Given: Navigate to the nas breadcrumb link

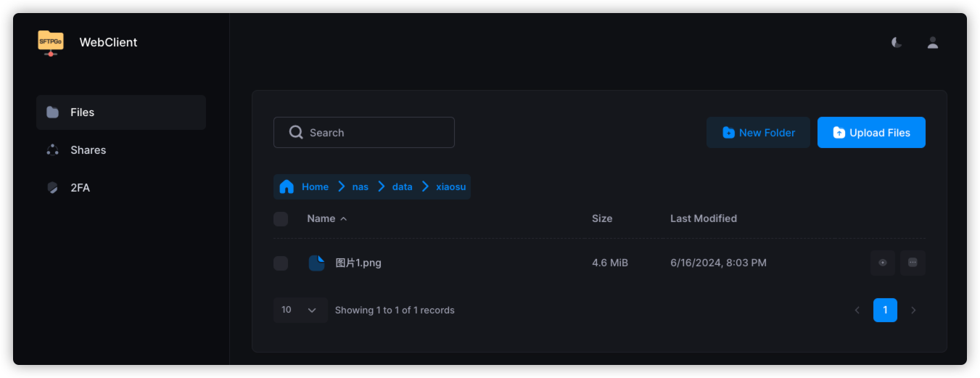Looking at the screenshot, I should tap(361, 186).
